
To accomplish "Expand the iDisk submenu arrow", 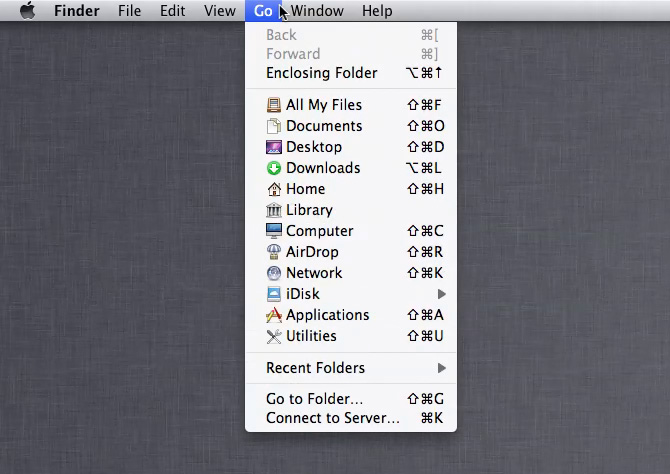I will coord(442,294).
